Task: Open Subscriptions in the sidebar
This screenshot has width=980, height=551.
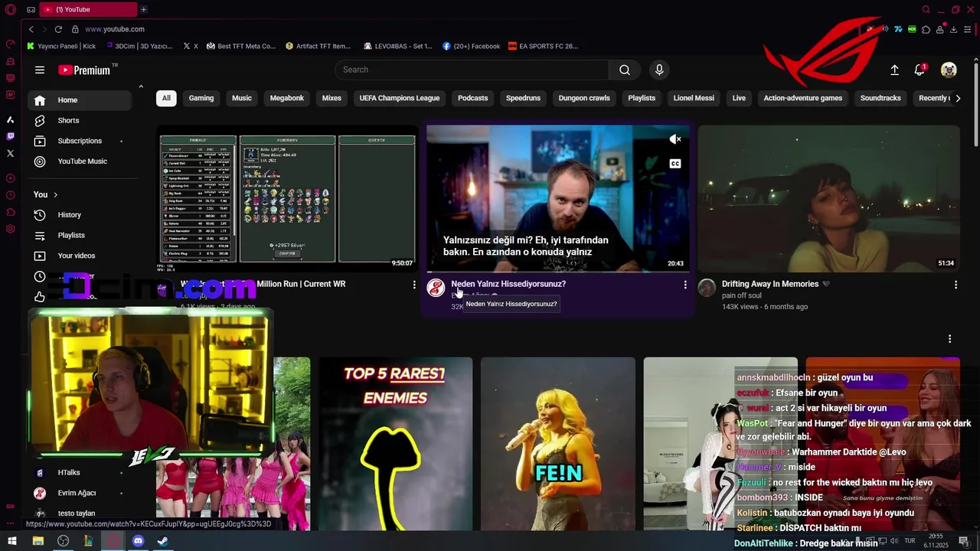Action: (x=80, y=141)
